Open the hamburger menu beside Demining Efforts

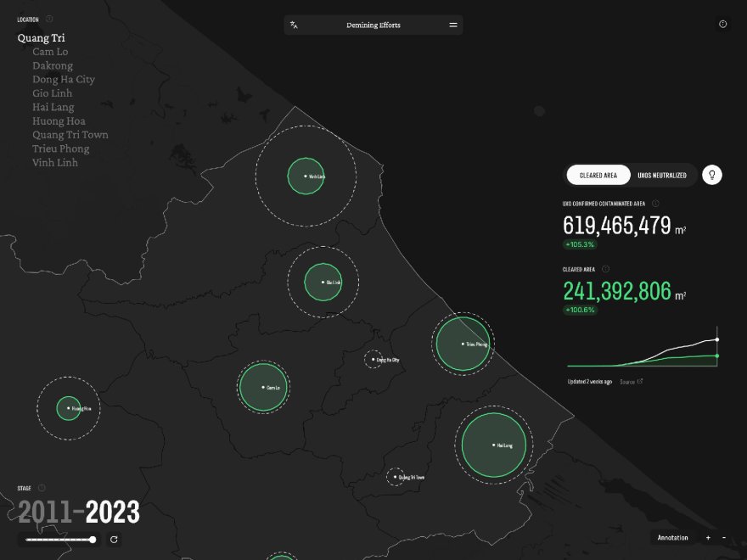pyautogui.click(x=453, y=25)
